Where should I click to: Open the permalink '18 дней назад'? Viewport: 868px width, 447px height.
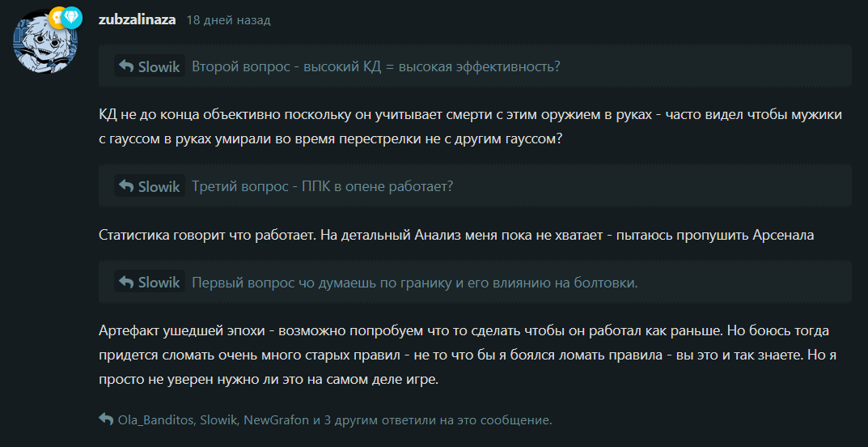pos(229,20)
